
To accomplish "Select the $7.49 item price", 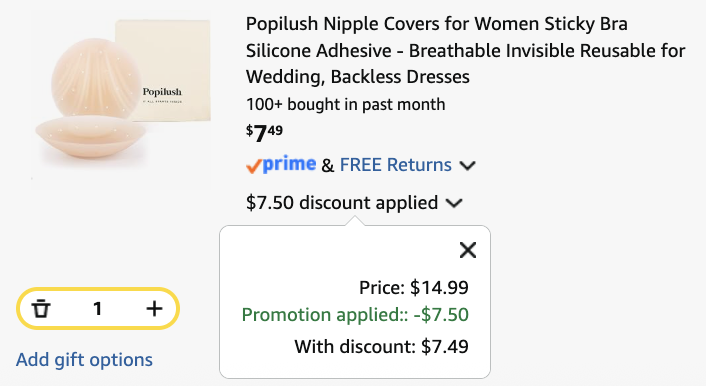I will 264,133.
